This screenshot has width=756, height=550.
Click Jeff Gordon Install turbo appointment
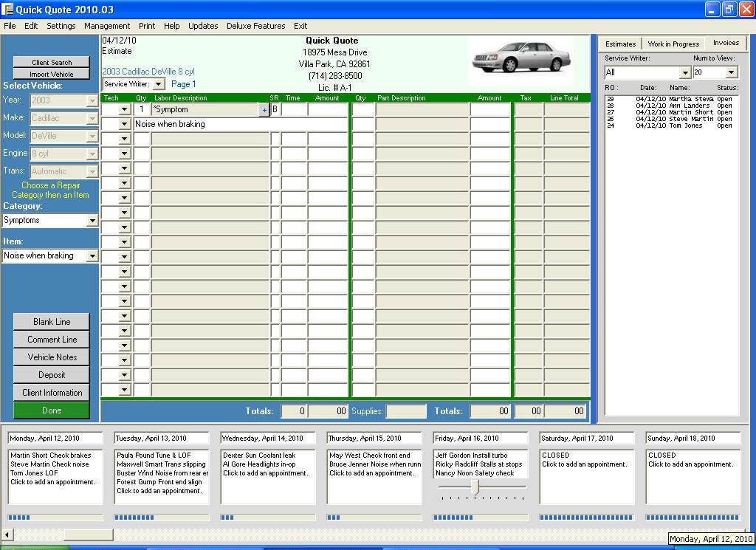pos(472,455)
